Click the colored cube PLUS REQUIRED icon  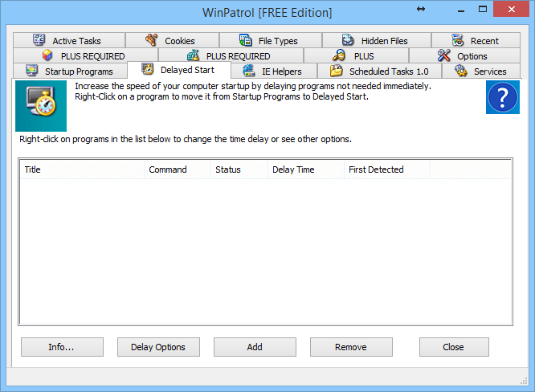(47, 55)
